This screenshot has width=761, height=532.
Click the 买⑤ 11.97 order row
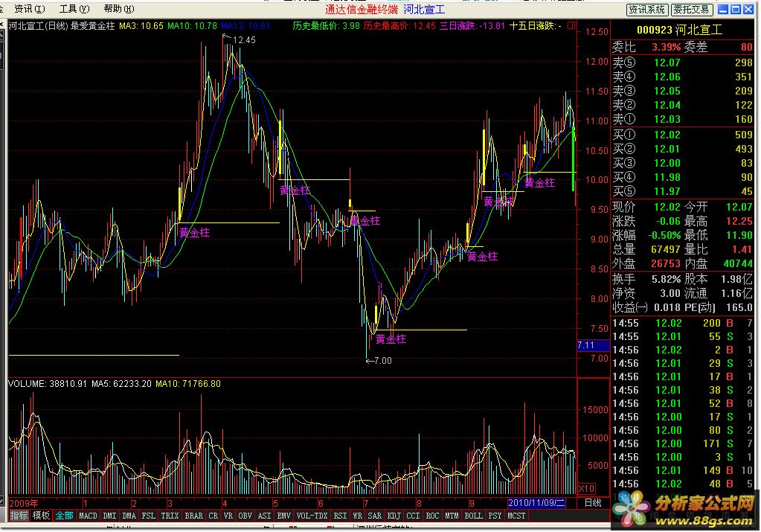[x=682, y=191]
